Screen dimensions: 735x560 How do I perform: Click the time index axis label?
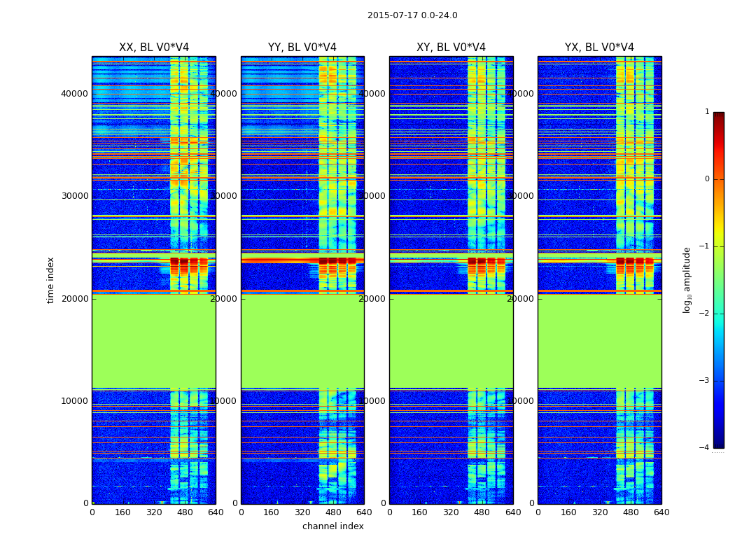coord(50,280)
